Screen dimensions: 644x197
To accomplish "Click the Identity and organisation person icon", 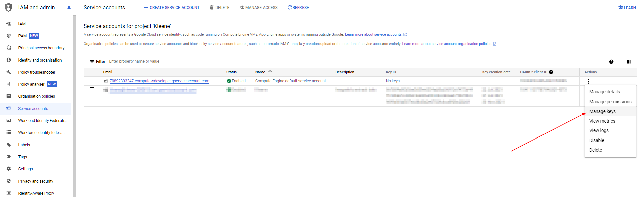I will pos(9,60).
